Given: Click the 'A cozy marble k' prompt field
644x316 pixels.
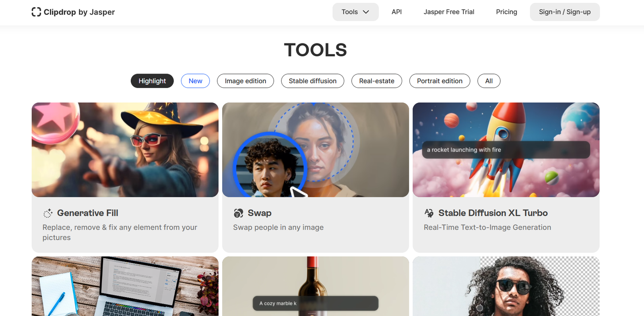Looking at the screenshot, I should [x=316, y=303].
